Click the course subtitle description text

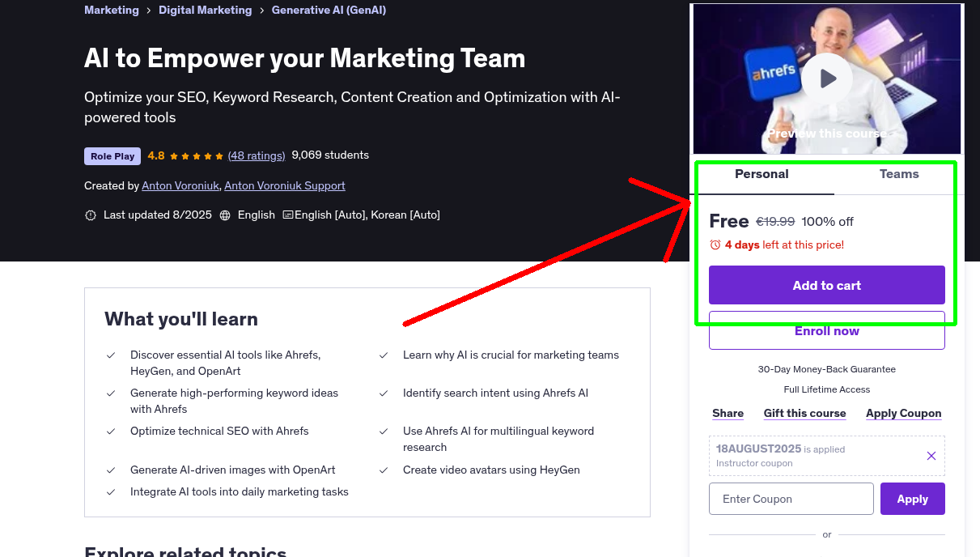352,107
